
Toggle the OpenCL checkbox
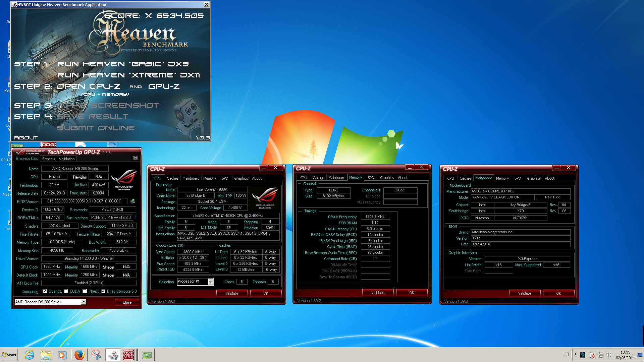pos(45,291)
